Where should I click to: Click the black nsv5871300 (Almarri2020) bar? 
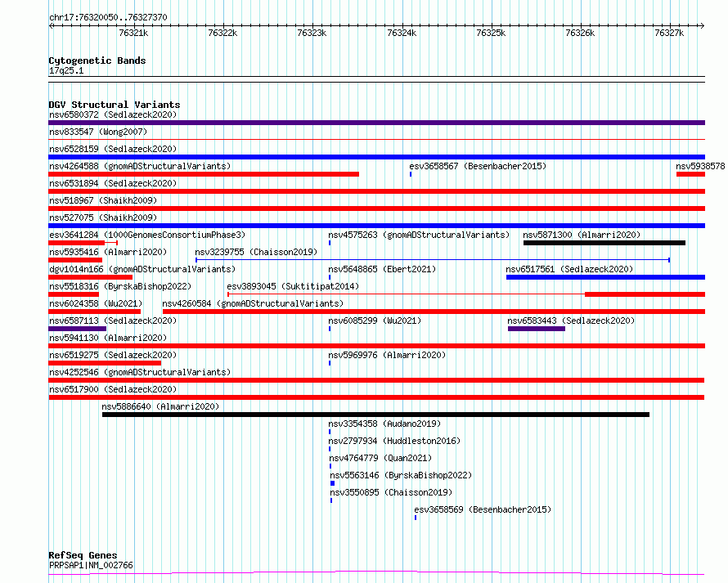604,243
